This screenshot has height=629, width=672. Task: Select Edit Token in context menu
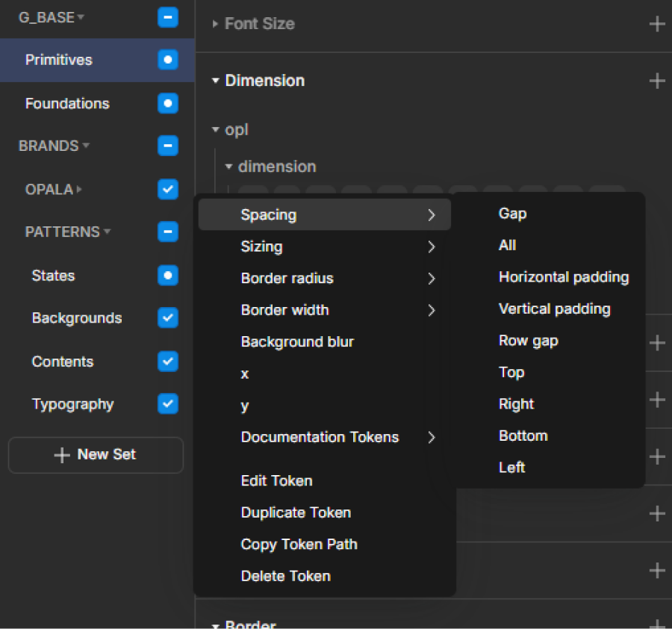tap(276, 481)
